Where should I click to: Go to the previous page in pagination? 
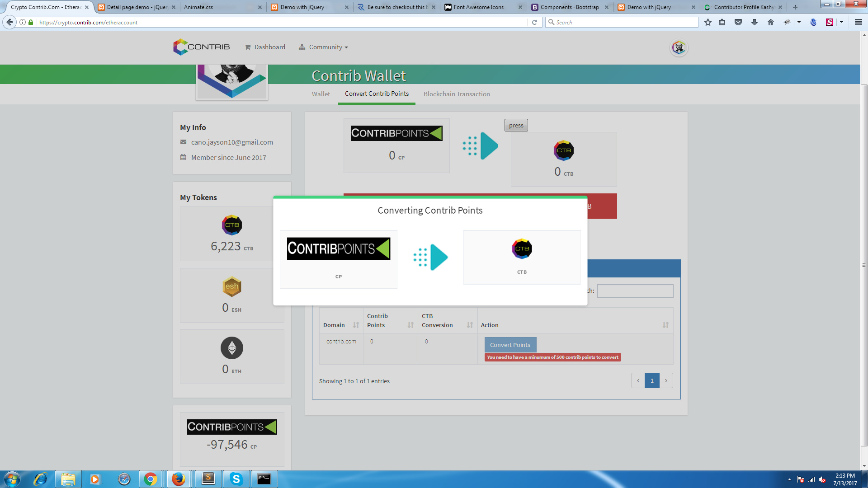pos(638,380)
